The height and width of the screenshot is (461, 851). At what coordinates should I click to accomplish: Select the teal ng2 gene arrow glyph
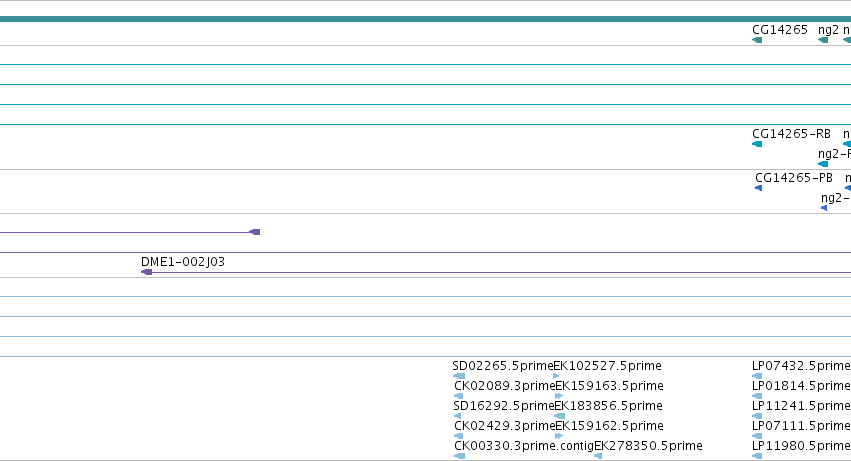[x=823, y=40]
